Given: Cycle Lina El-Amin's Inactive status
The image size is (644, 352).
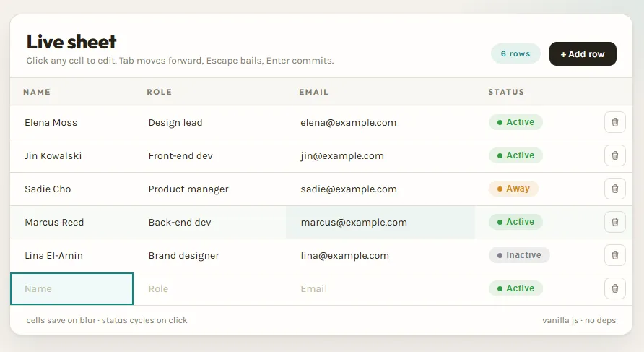Looking at the screenshot, I should [x=519, y=255].
